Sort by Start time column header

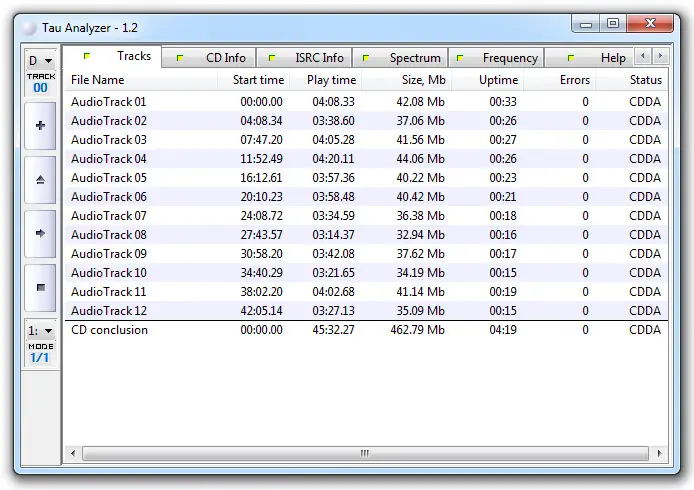click(254, 80)
